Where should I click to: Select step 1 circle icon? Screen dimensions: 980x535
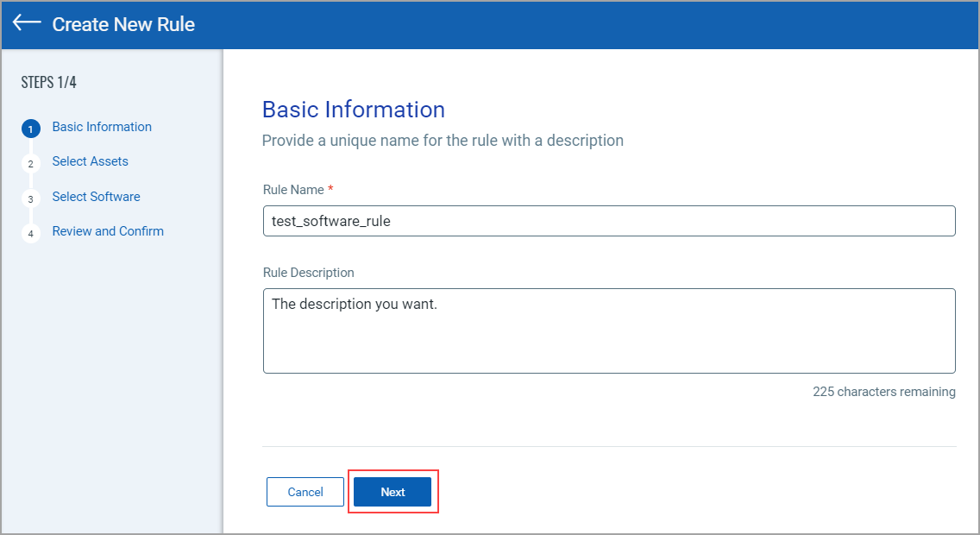pos(31,129)
